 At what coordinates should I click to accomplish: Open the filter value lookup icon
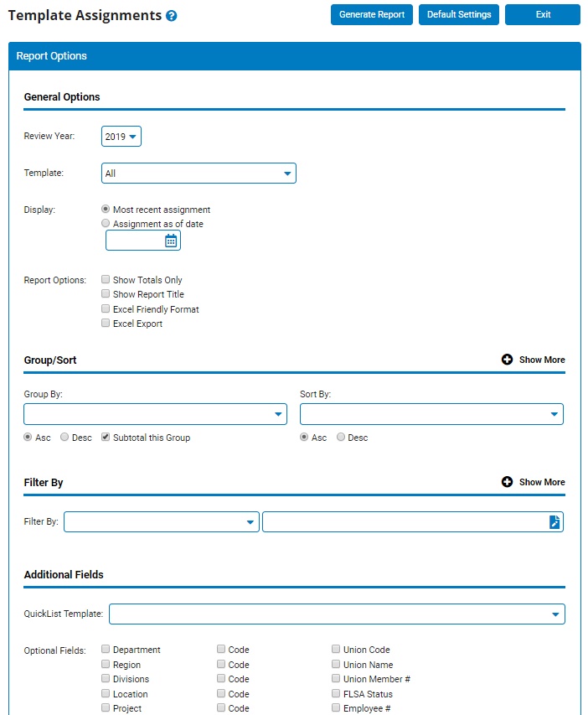[x=554, y=521]
